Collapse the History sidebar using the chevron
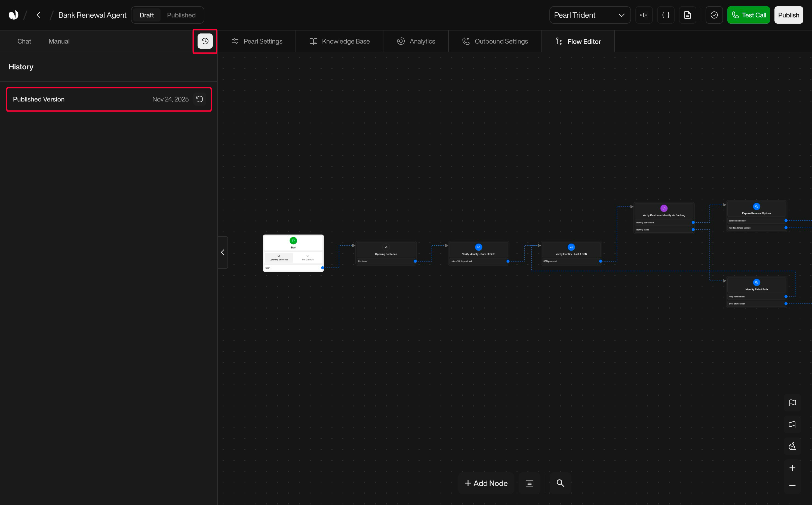Screen dimensions: 812x505 click(x=223, y=252)
